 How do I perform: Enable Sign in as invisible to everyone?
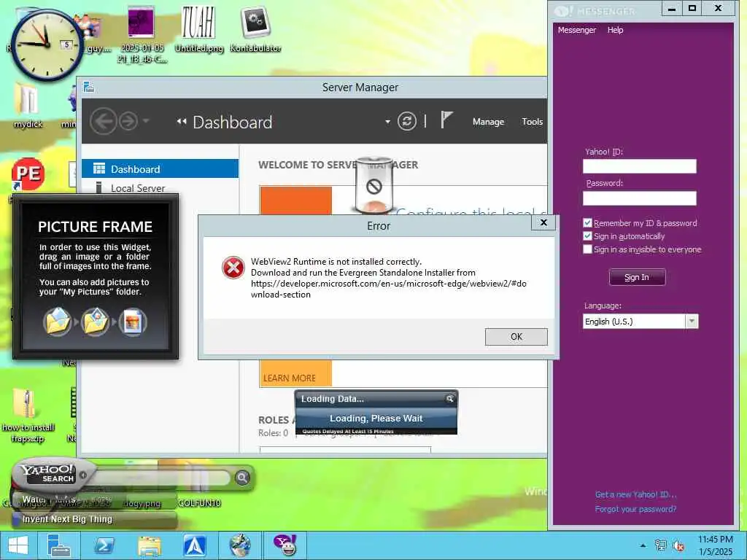tap(587, 249)
